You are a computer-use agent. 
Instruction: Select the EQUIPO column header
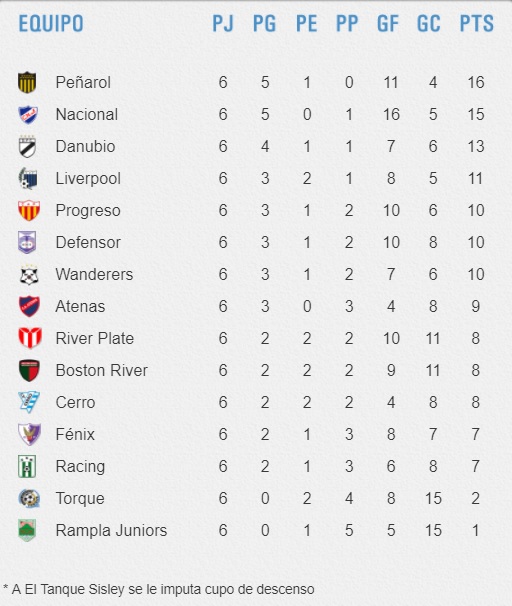tap(51, 23)
